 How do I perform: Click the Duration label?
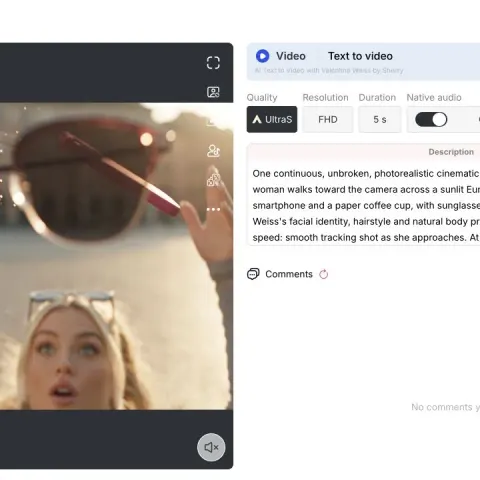coord(377,97)
